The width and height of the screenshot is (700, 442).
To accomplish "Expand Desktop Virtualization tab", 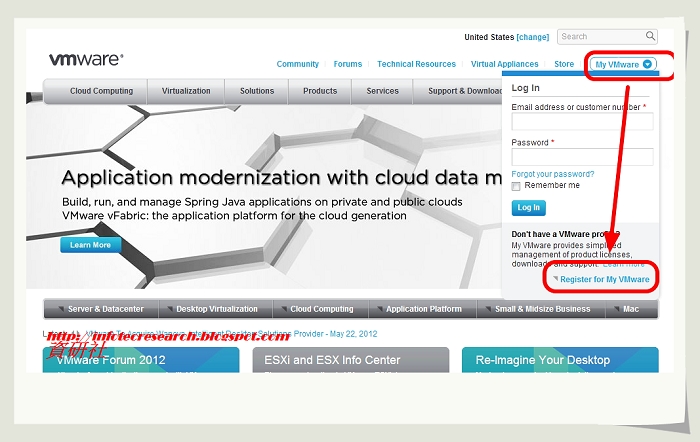I will coord(216,309).
